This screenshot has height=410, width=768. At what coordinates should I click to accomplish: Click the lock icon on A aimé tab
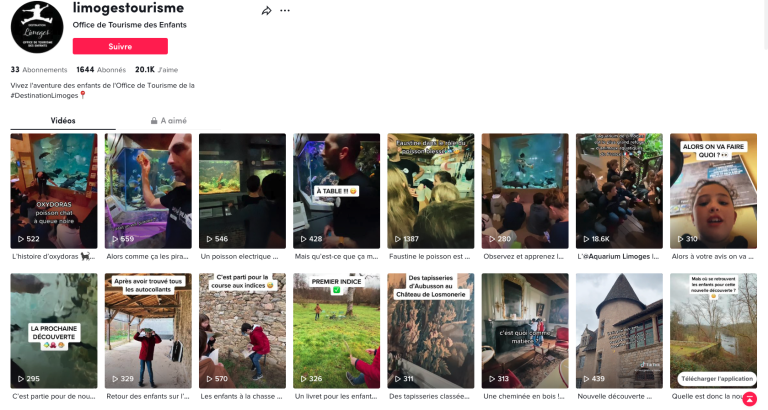[x=153, y=120]
